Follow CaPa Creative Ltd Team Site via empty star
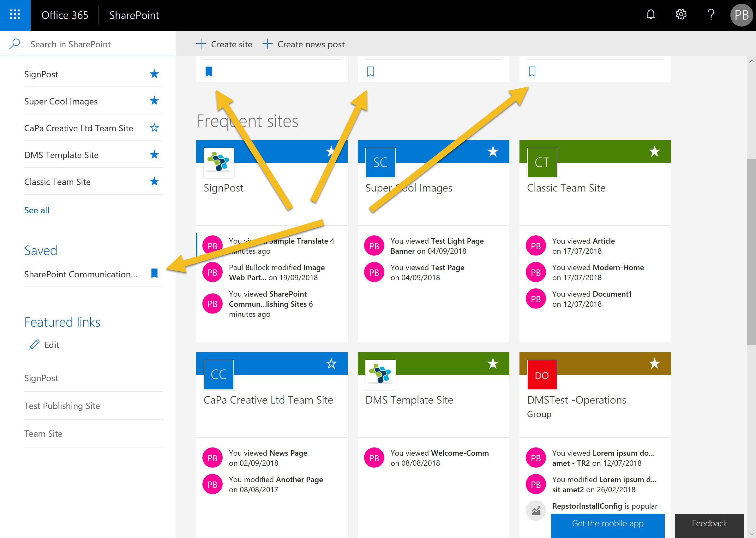The height and width of the screenshot is (538, 756). [154, 127]
